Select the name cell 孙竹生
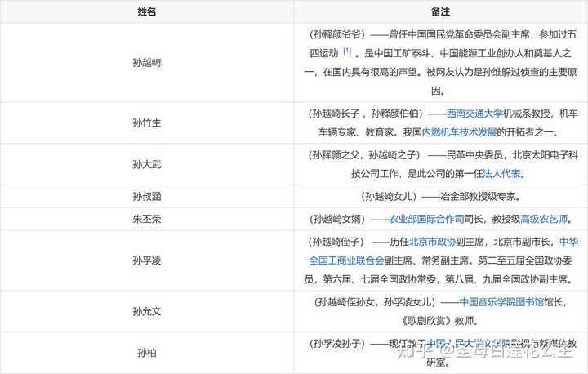 coord(147,122)
